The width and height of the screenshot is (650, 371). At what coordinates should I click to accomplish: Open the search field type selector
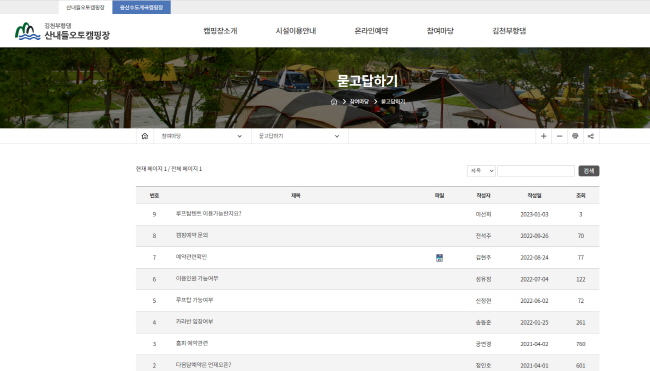[481, 171]
